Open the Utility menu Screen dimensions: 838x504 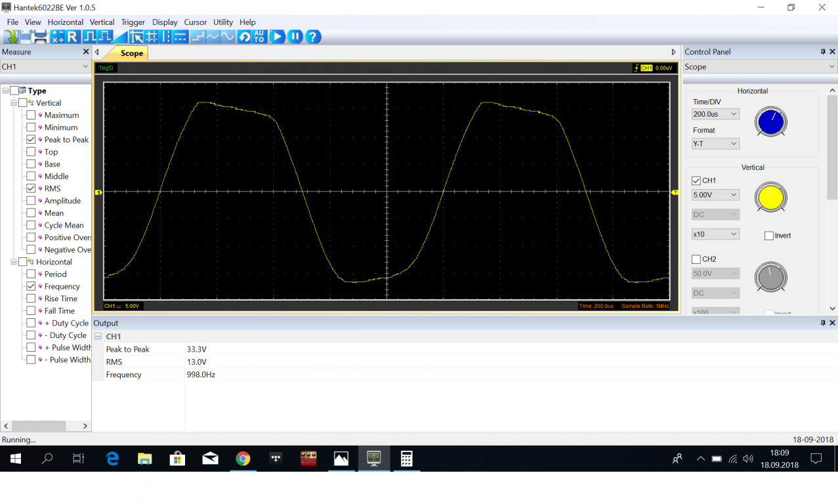click(223, 22)
